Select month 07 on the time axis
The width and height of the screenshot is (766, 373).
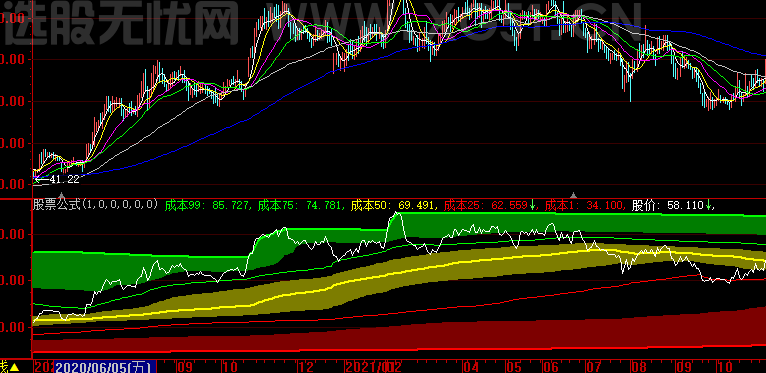(x=594, y=367)
